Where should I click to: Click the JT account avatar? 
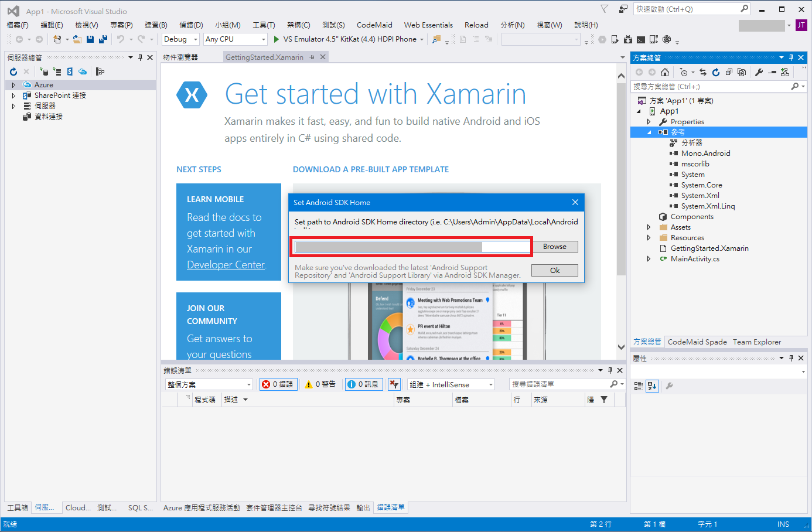coord(801,25)
